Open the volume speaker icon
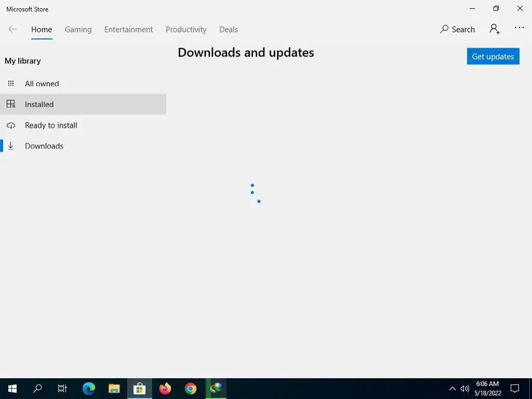The height and width of the screenshot is (399, 532). (x=465, y=389)
